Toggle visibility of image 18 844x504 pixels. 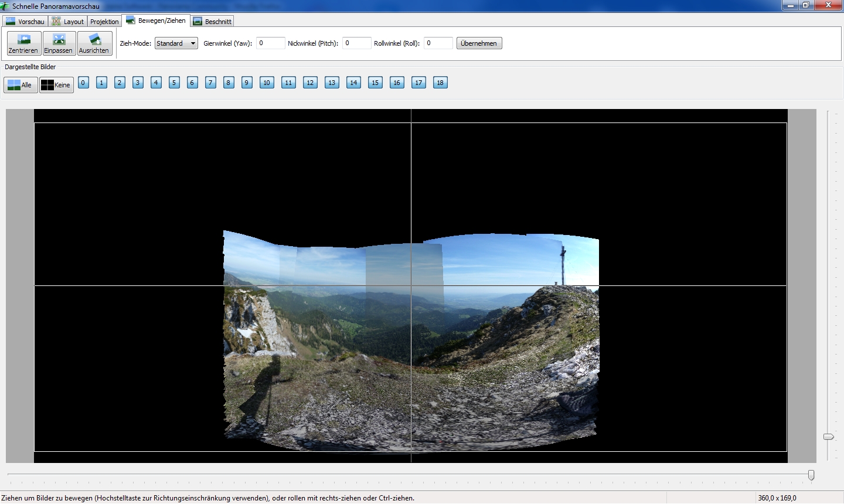[x=440, y=83]
